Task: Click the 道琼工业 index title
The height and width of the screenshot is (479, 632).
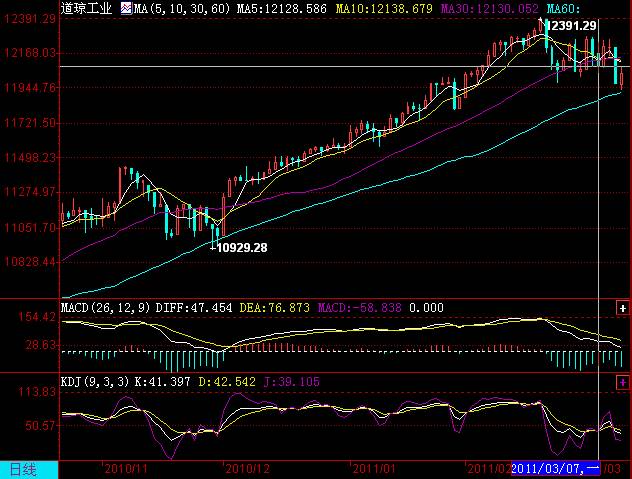Action: pyautogui.click(x=86, y=8)
